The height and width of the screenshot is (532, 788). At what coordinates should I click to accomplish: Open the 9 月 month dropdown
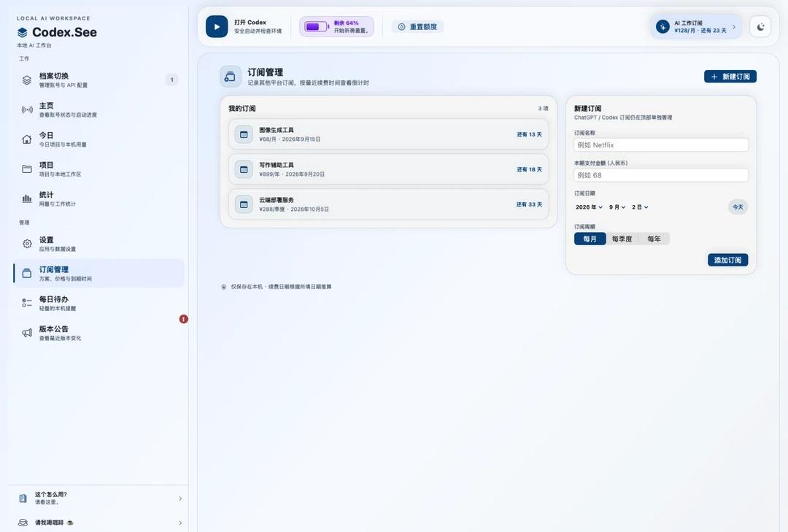click(617, 207)
